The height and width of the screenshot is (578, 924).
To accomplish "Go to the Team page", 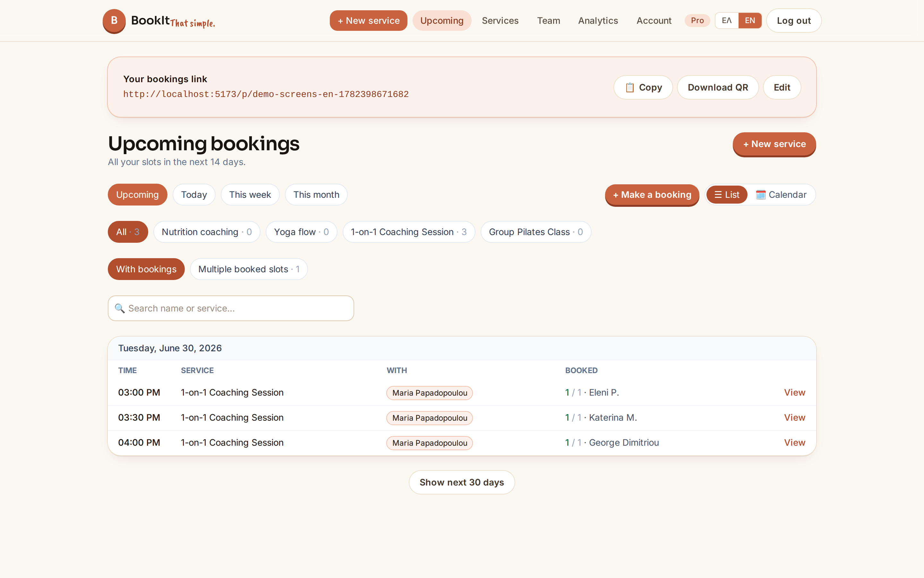I will coord(549,21).
